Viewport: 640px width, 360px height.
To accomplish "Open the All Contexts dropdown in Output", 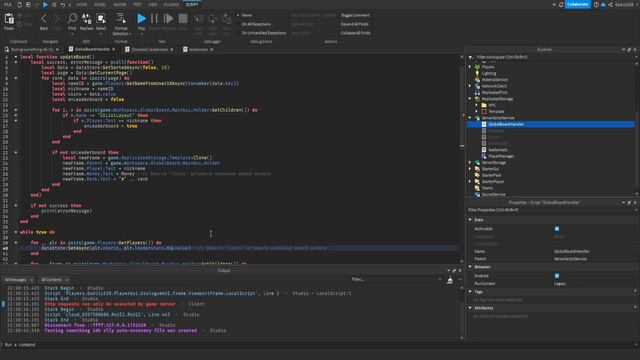I will (x=54, y=280).
